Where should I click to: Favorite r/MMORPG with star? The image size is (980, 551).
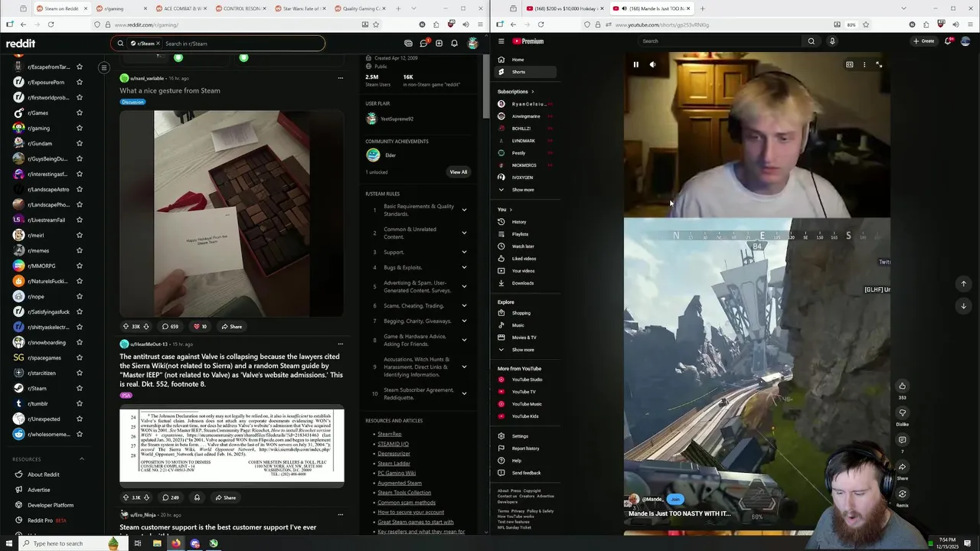pyautogui.click(x=79, y=266)
